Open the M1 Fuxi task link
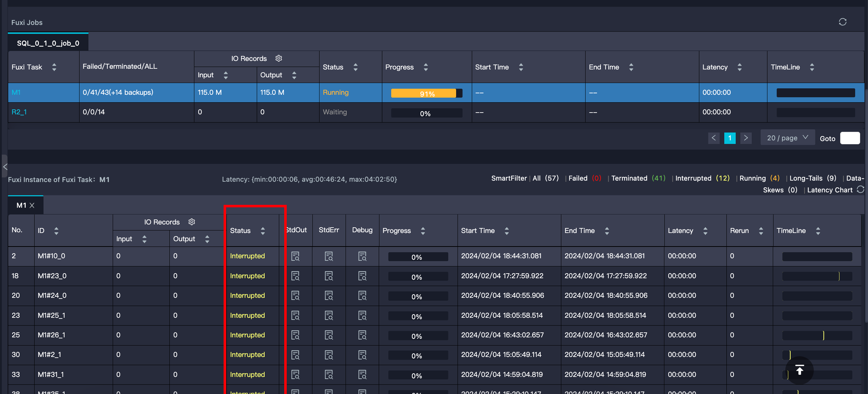 [x=16, y=92]
